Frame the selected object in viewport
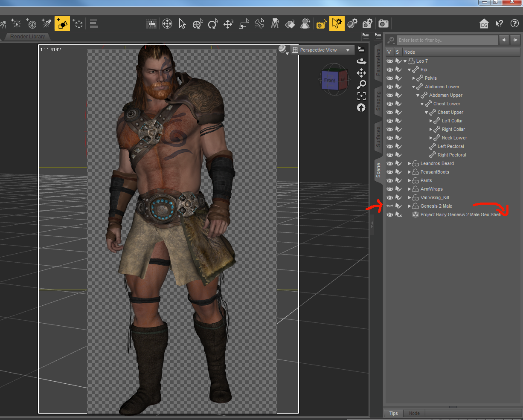 click(361, 96)
